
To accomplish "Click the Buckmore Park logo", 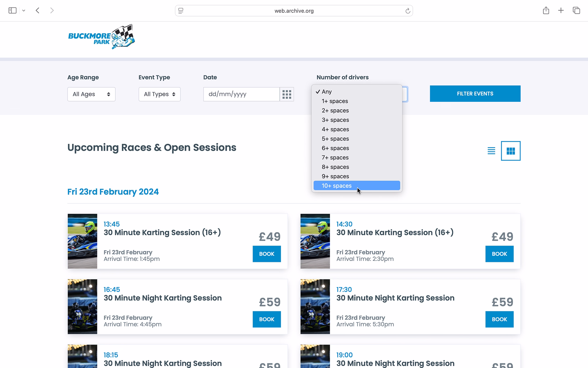I will 101,37.
